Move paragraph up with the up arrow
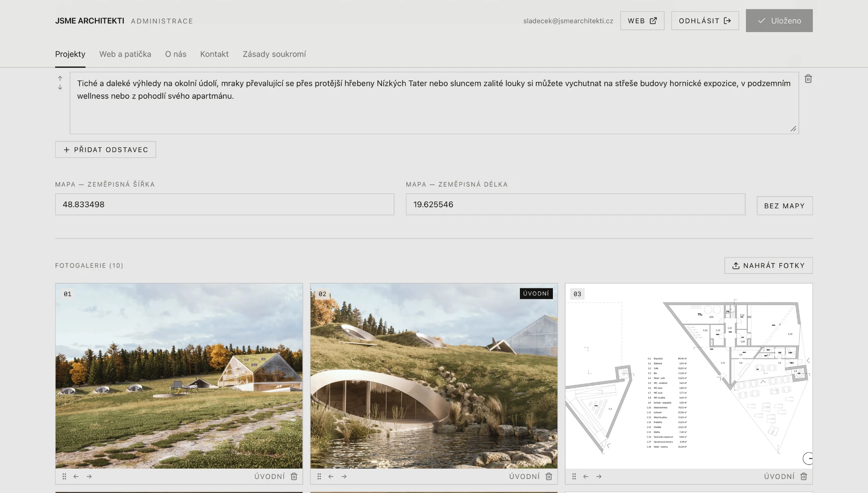Viewport: 868px width, 493px height. tap(60, 79)
